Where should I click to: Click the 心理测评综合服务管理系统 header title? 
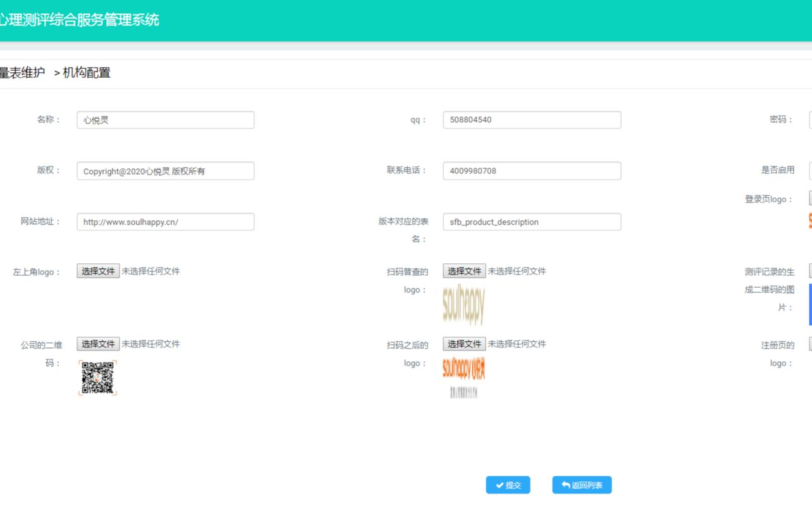(x=80, y=20)
